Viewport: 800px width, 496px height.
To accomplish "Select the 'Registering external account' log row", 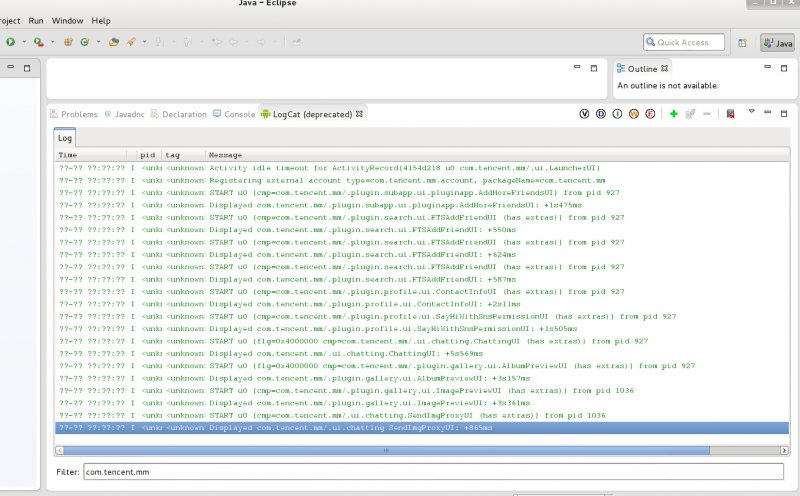I will [x=422, y=180].
